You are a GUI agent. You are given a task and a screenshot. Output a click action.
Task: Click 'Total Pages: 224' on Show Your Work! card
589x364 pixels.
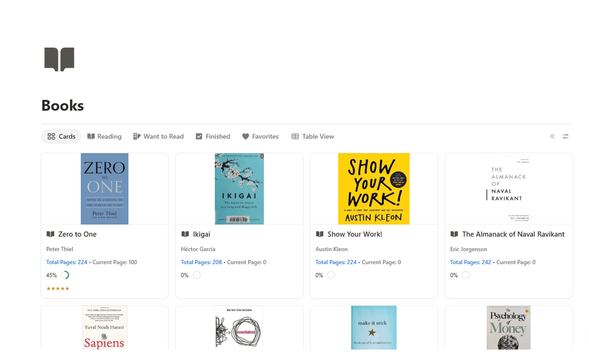coord(336,262)
